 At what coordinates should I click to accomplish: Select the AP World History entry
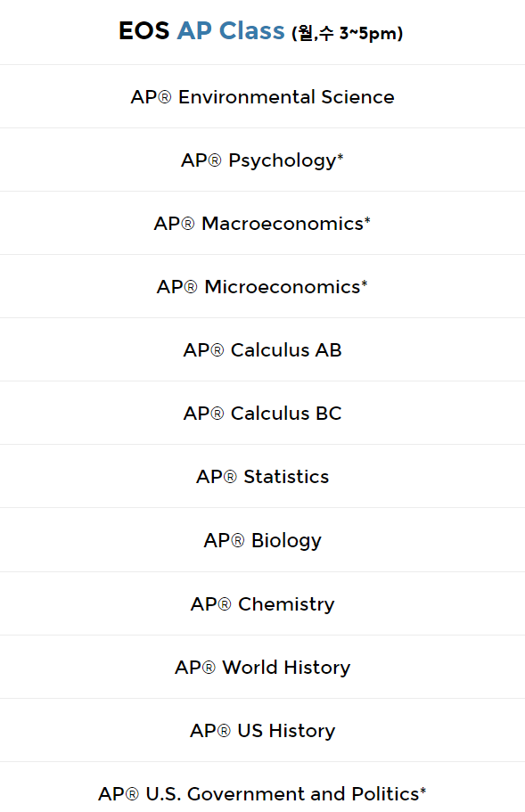262,667
